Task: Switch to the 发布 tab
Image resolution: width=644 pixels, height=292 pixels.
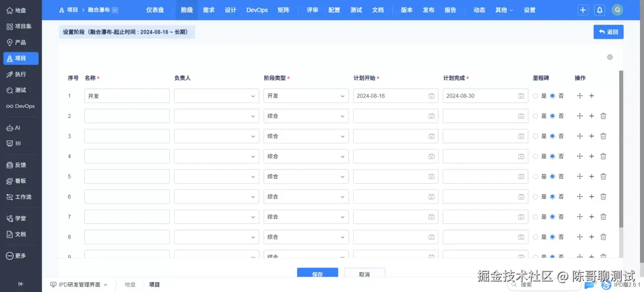Action: click(428, 10)
